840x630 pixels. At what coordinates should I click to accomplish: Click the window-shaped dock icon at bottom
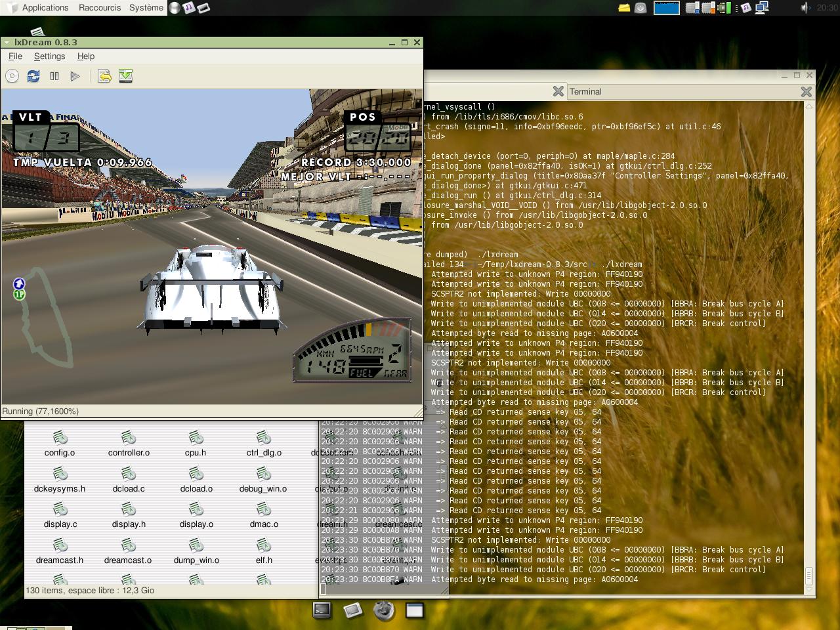pyautogui.click(x=415, y=610)
